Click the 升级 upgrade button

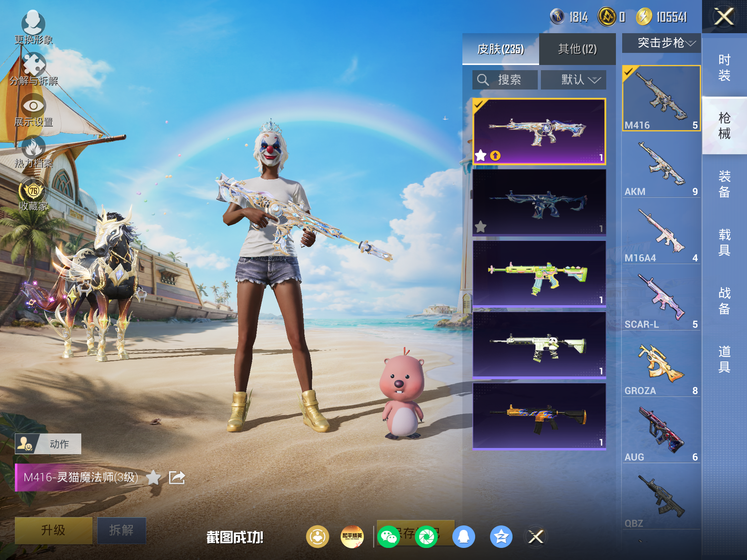[x=54, y=530]
